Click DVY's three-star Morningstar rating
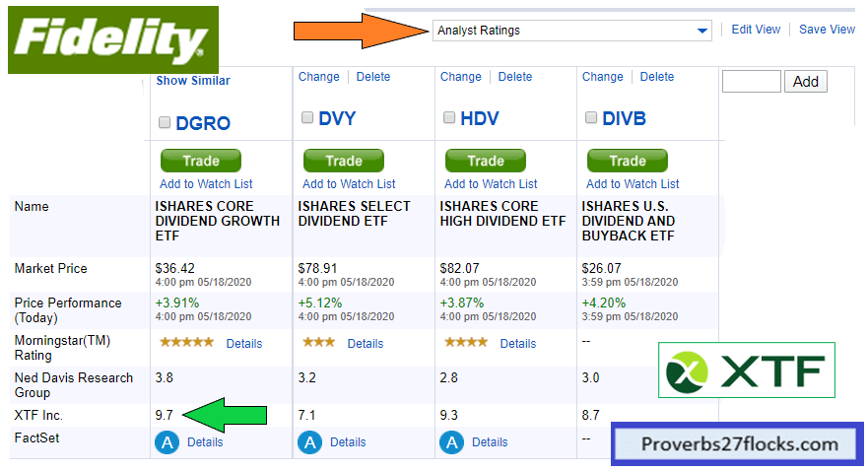Image resolution: width=868 pixels, height=471 pixels. pyautogui.click(x=318, y=343)
